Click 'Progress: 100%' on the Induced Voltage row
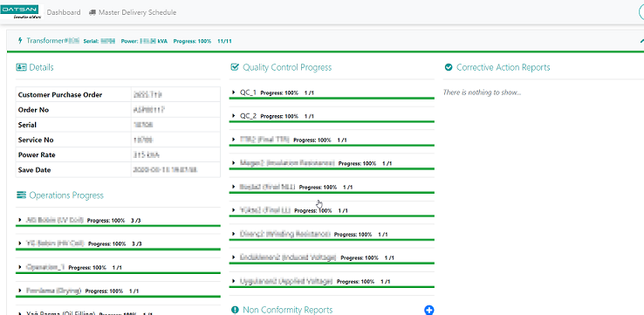 tap(360, 258)
